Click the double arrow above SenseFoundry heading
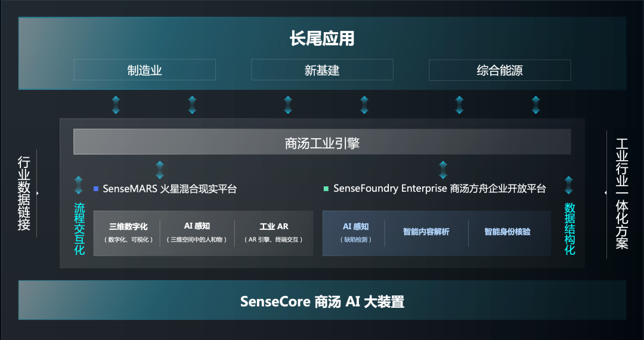Image resolution: width=644 pixels, height=340 pixels. pyautogui.click(x=442, y=170)
